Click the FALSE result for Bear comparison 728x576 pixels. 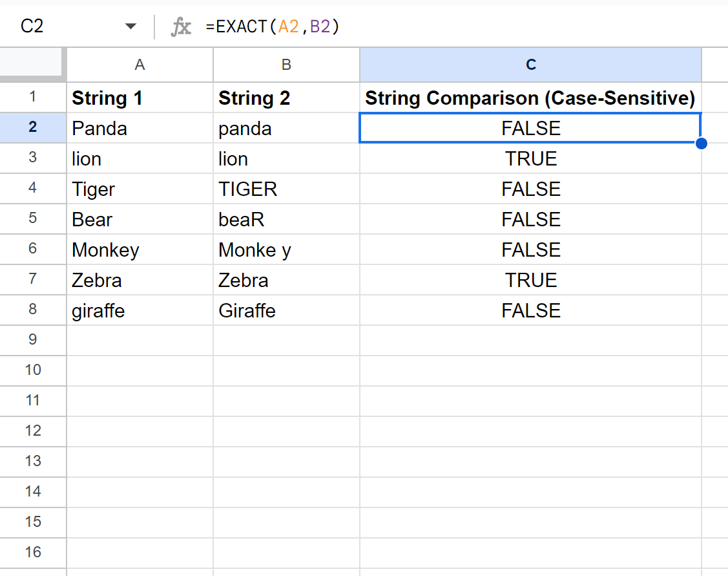(530, 219)
